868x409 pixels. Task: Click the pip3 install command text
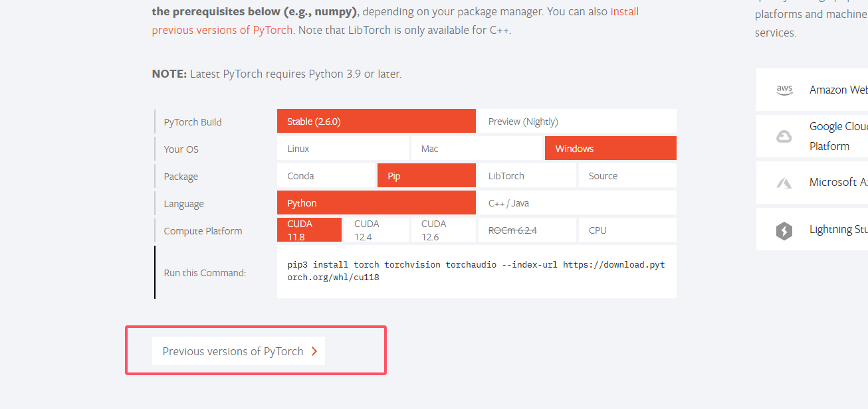coord(477,271)
